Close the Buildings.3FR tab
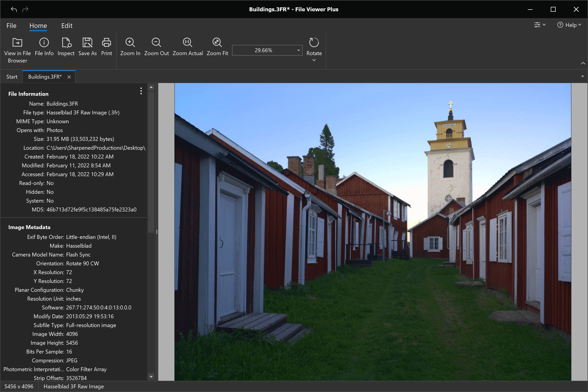This screenshot has height=392, width=588. point(69,77)
